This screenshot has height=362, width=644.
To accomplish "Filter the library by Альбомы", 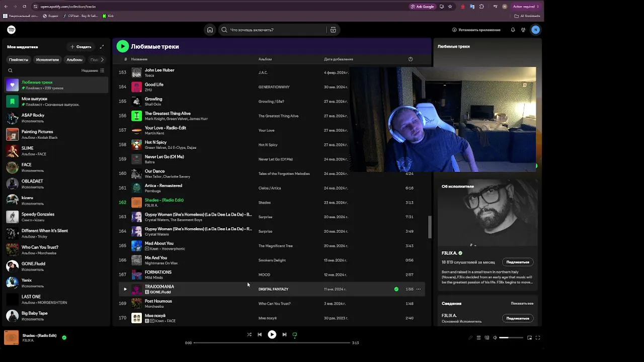I will point(74,59).
